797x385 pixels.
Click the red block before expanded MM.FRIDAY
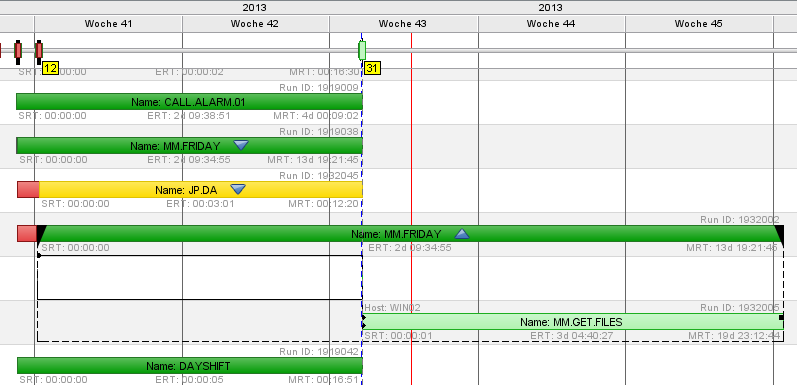(27, 233)
